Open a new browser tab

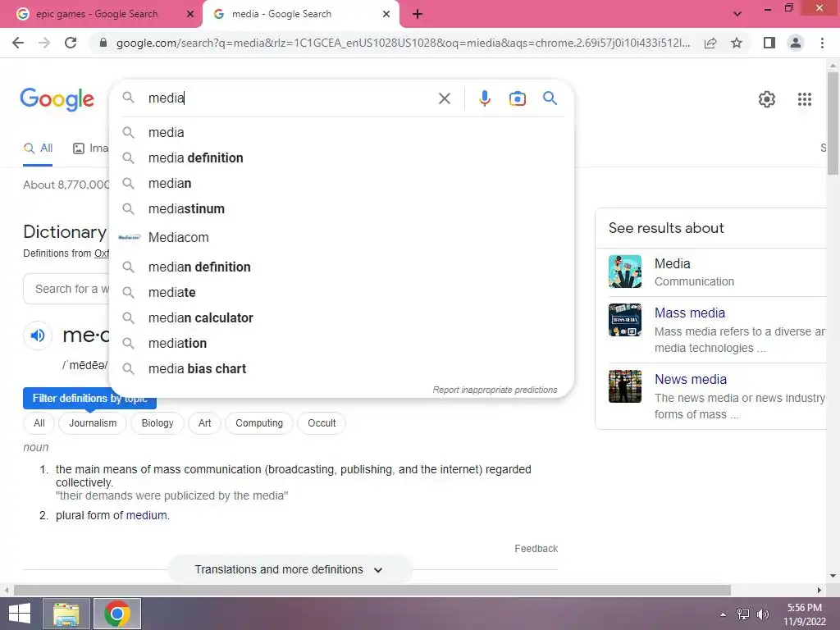[418, 14]
